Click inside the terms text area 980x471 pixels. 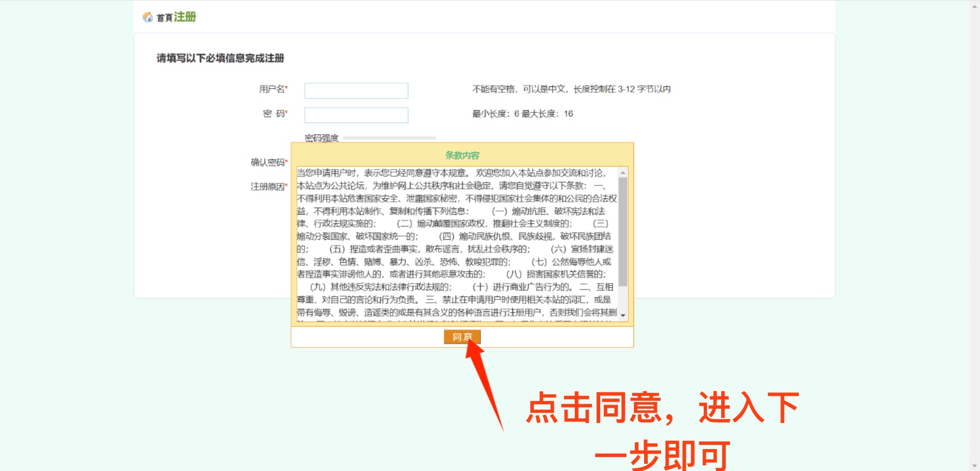point(456,243)
